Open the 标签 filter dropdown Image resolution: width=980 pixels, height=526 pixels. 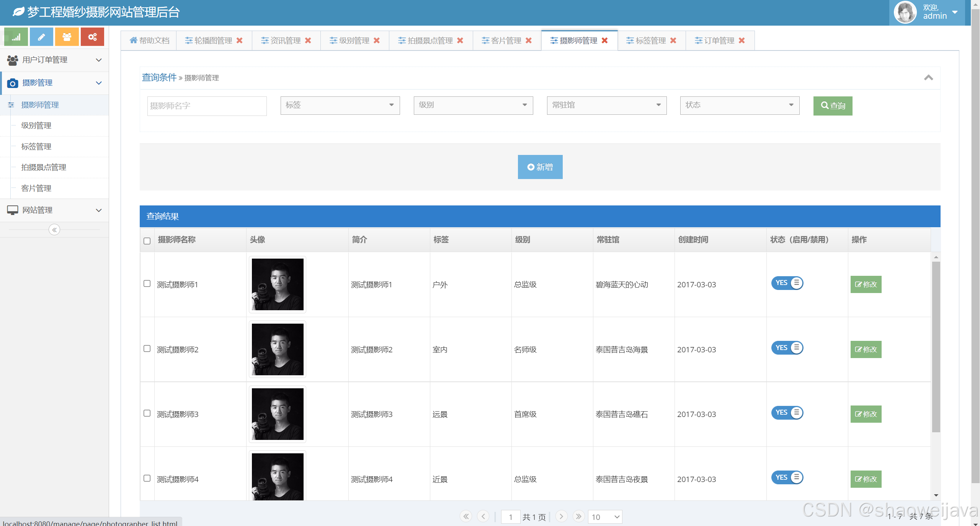(340, 105)
